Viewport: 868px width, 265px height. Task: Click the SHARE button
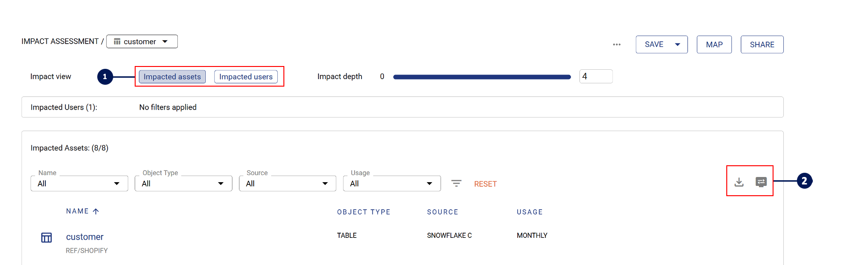pyautogui.click(x=761, y=44)
